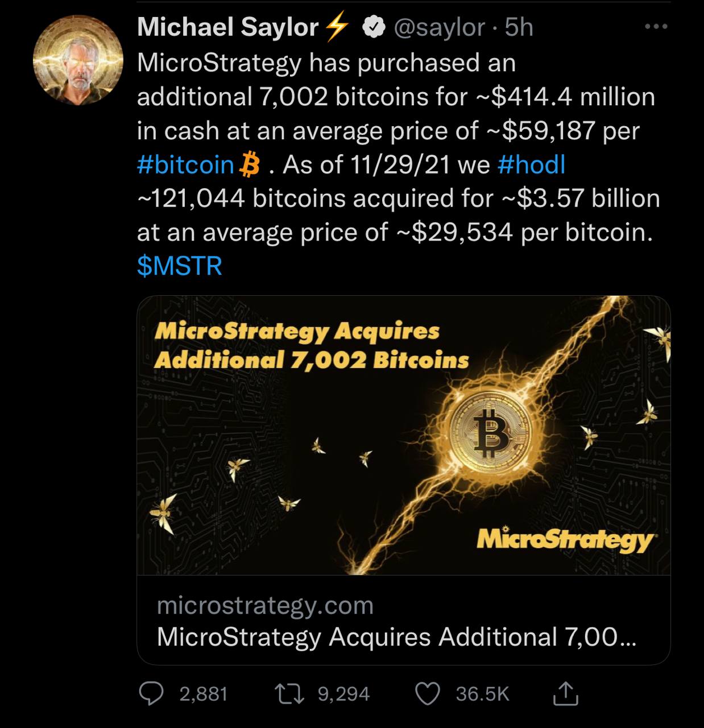Click the lightning bolt emoji beside the name
Image resolution: width=704 pixels, height=728 pixels.
(x=336, y=27)
